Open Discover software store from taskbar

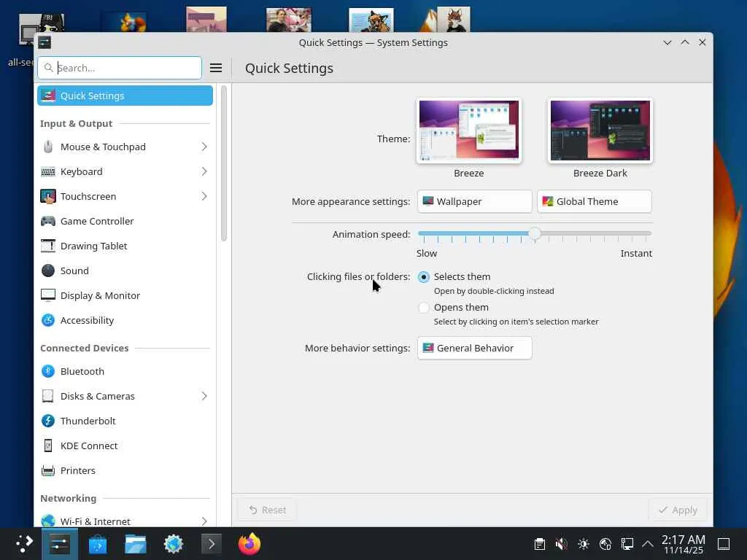[98, 543]
